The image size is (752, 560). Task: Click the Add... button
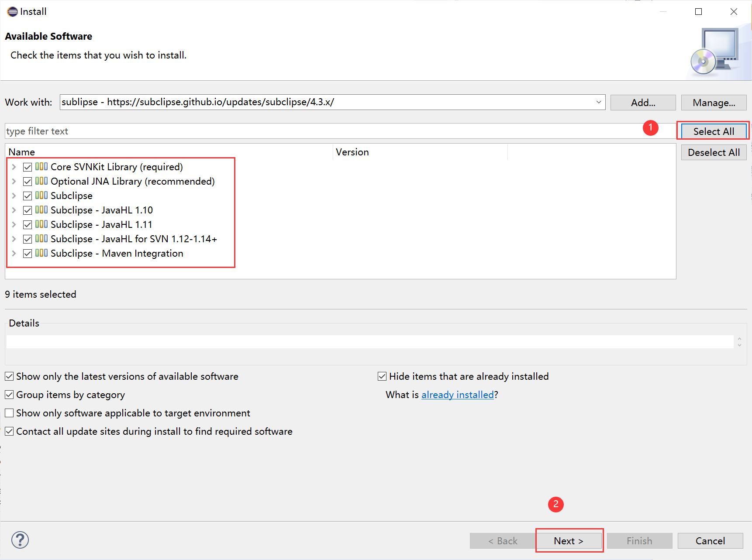click(643, 103)
